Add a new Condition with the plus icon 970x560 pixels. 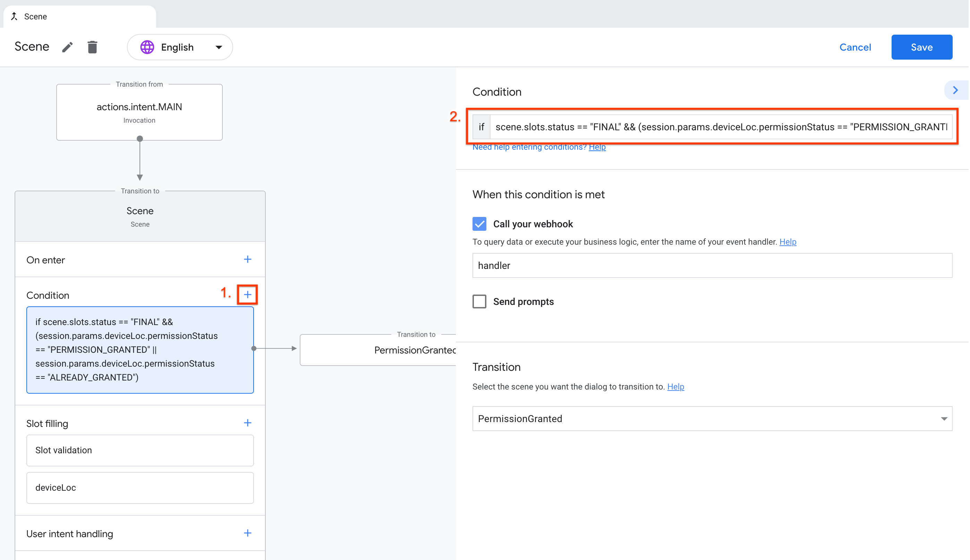247,295
